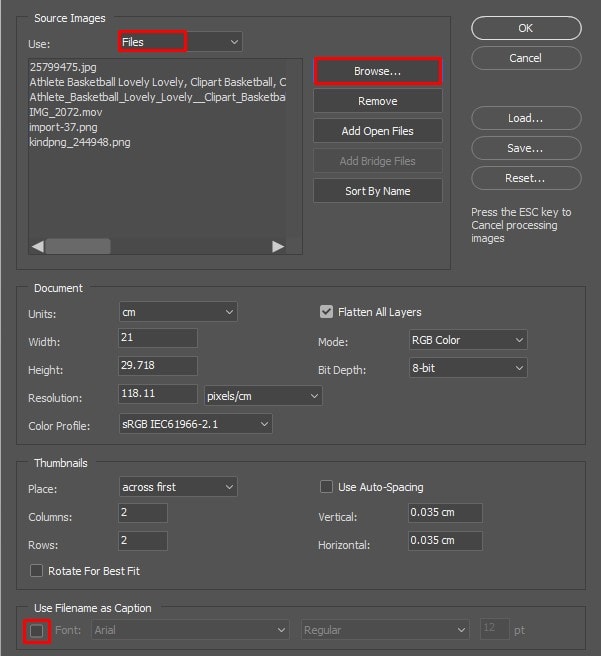Click the file list right scroll arrow
Screen dimensions: 601x656
278,246
